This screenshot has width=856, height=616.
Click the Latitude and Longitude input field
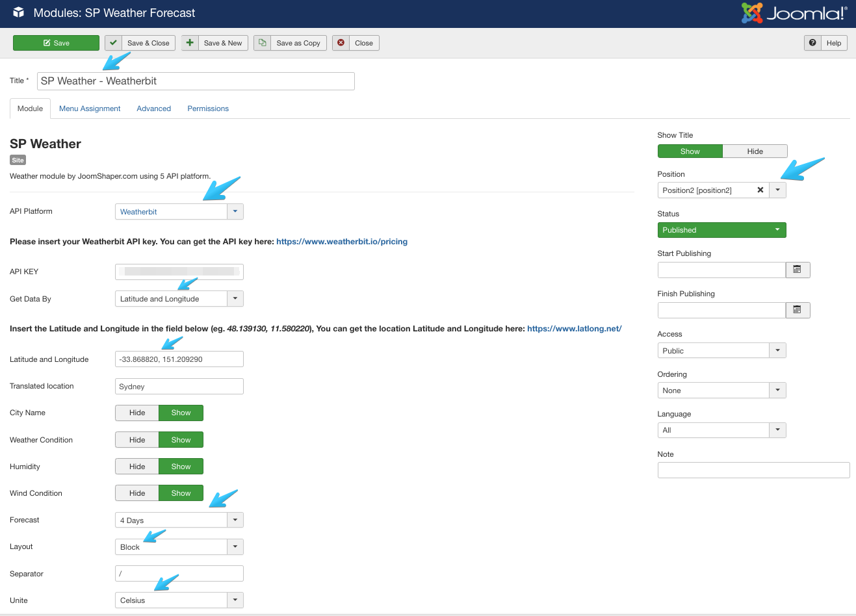coord(179,359)
